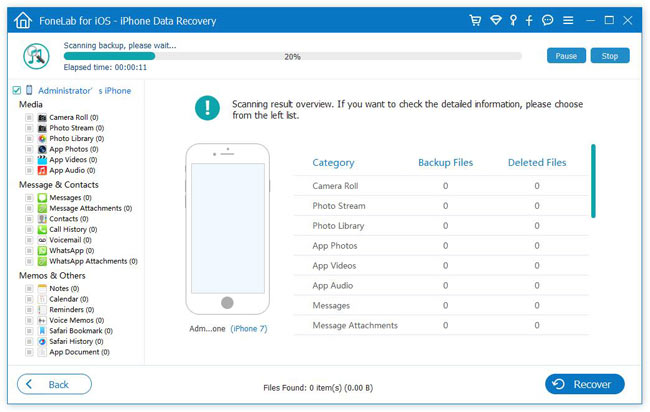Check the WhatsApp checkbox
Screen dimensions: 650x412
pyautogui.click(x=29, y=250)
